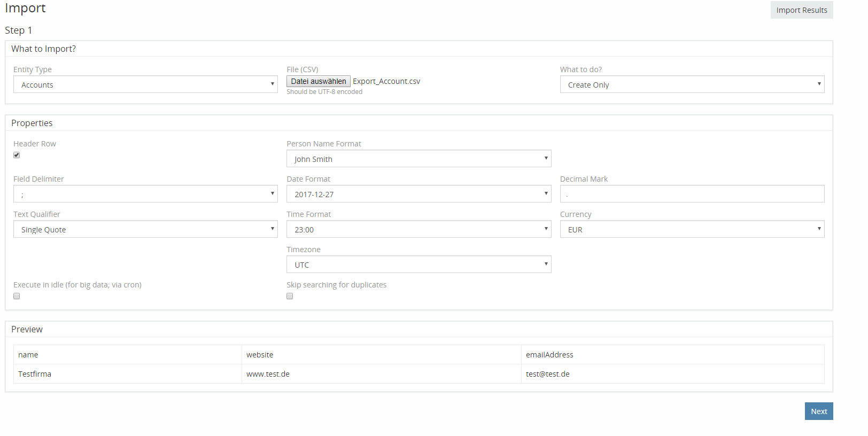Screen dimensions: 868x436
Task: Expand the Currency dropdown
Action: (692, 229)
